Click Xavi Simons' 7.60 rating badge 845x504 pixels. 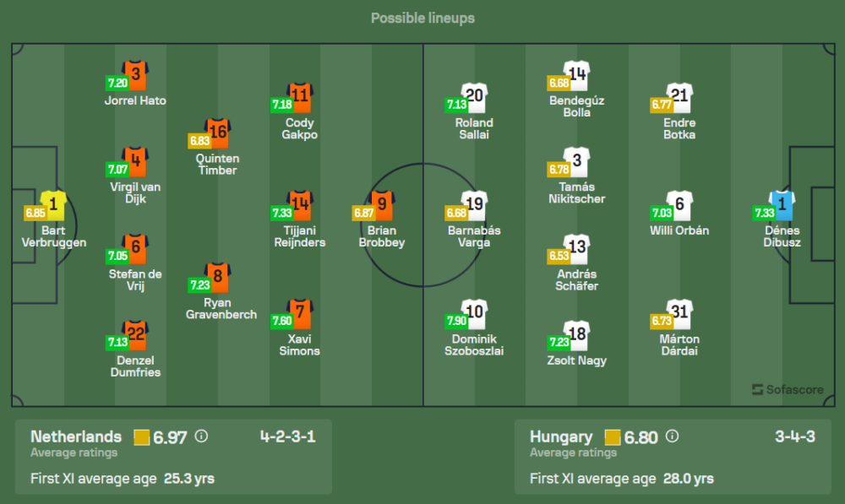[x=281, y=321]
